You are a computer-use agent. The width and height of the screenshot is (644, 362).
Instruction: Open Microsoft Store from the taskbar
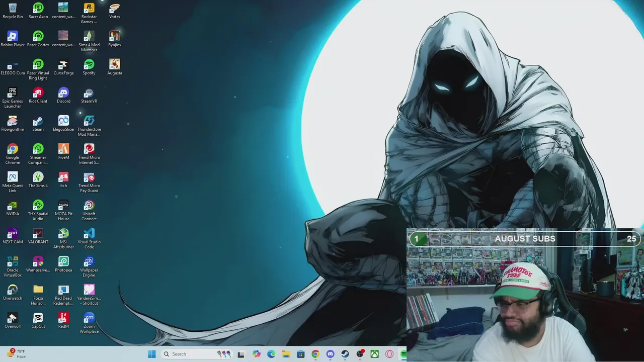(300, 354)
